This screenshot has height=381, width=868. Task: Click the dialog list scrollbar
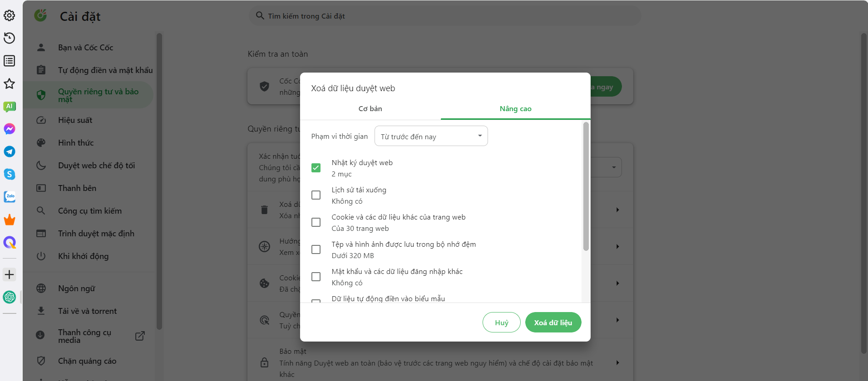click(x=586, y=186)
